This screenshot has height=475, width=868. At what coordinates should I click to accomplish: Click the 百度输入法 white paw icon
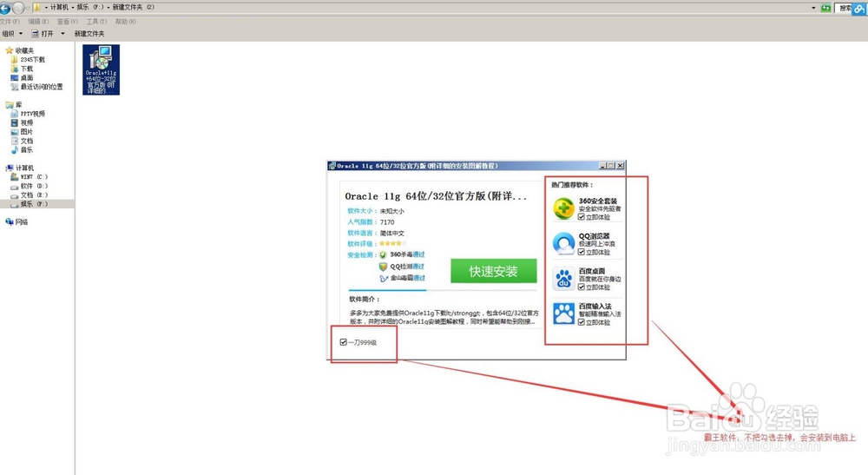[563, 313]
